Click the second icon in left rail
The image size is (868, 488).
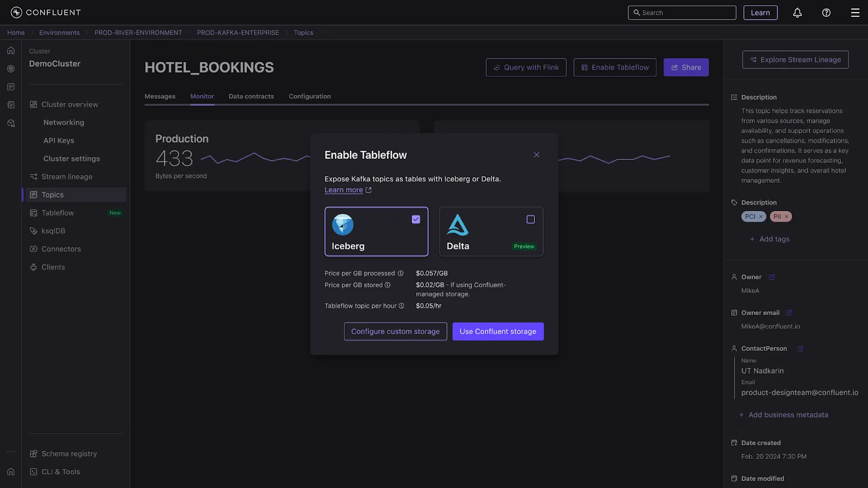click(x=11, y=69)
